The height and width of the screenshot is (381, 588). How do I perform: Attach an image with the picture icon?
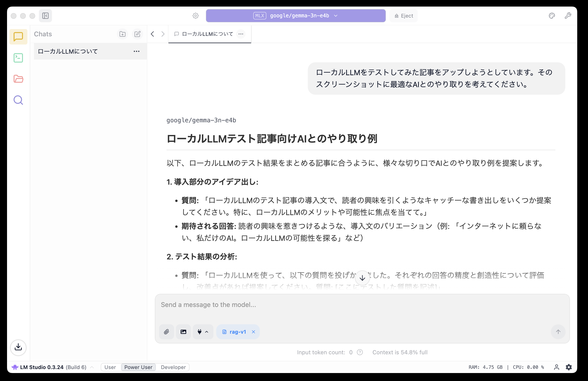pyautogui.click(x=183, y=332)
